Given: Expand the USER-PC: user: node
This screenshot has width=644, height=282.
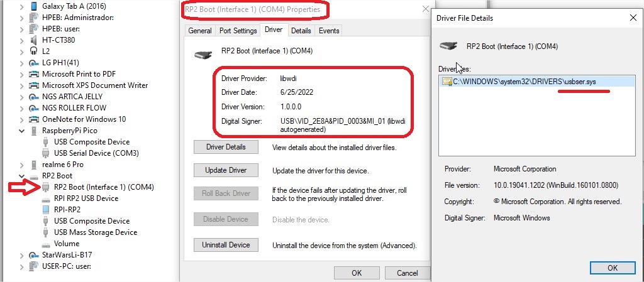Looking at the screenshot, I should click(22, 266).
